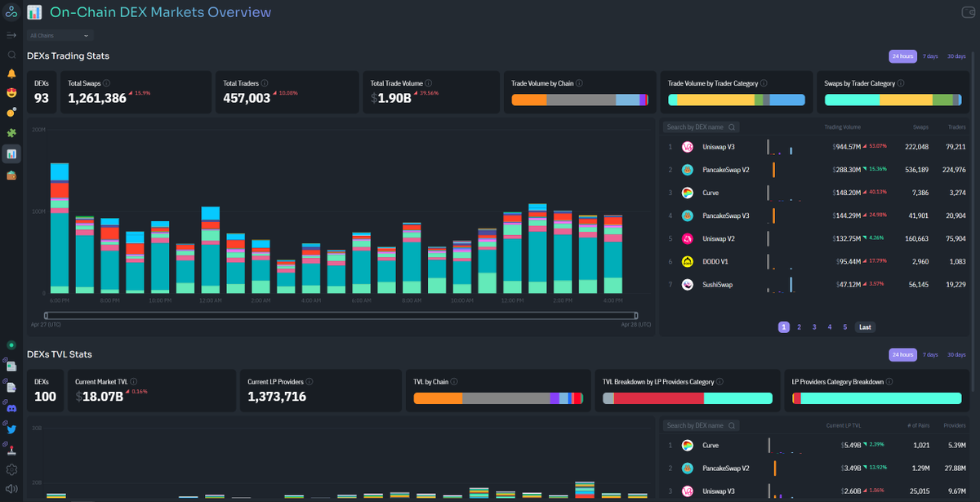Sort by the Swaps column header

coord(920,127)
